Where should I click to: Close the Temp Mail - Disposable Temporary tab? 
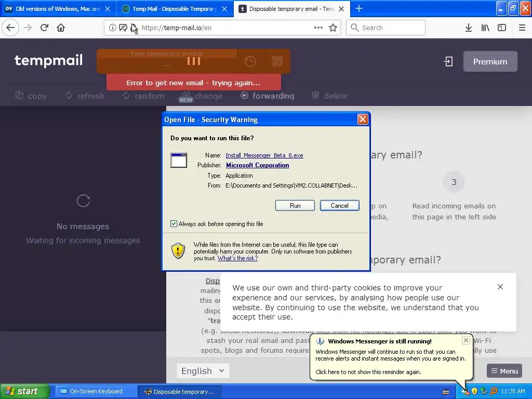[224, 9]
